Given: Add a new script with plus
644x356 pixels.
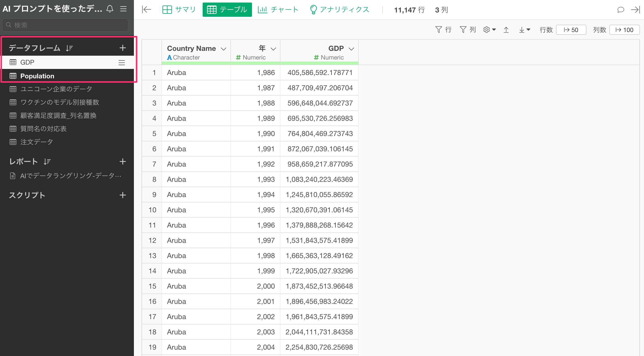Looking at the screenshot, I should (x=123, y=195).
